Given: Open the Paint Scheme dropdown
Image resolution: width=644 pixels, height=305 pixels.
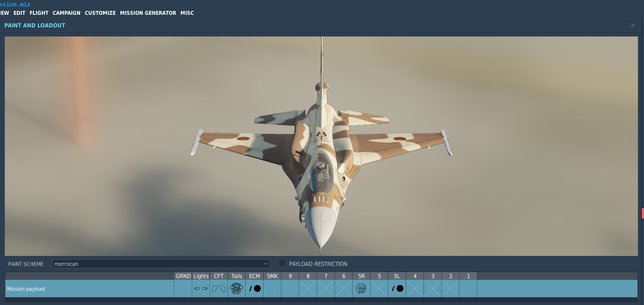Looking at the screenshot, I should click(x=160, y=264).
